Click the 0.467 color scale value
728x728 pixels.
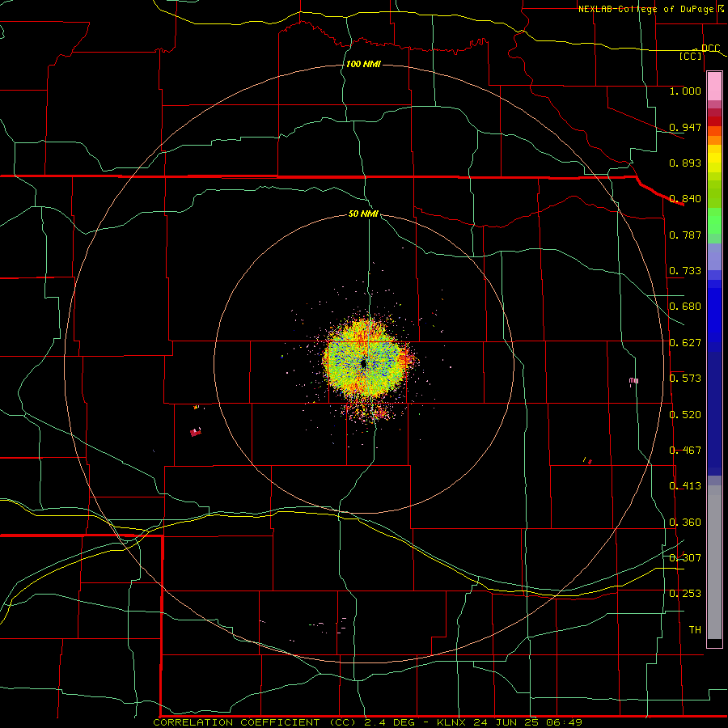[x=685, y=451]
